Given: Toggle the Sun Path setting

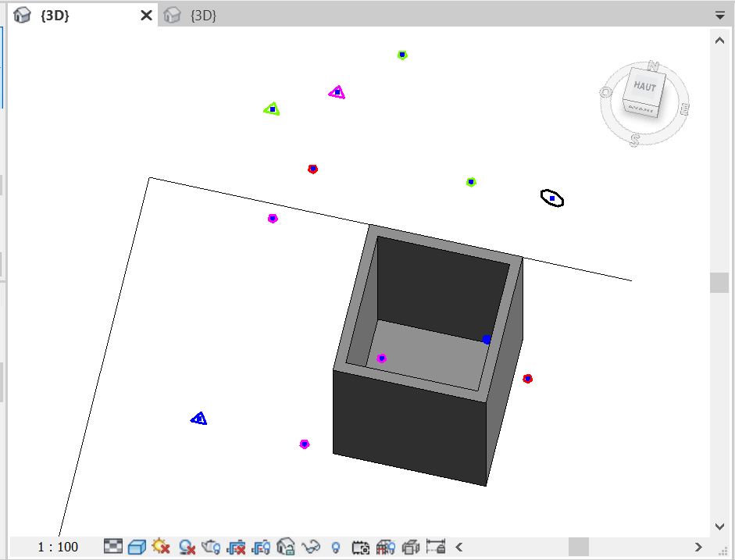Looking at the screenshot, I should pos(162,547).
